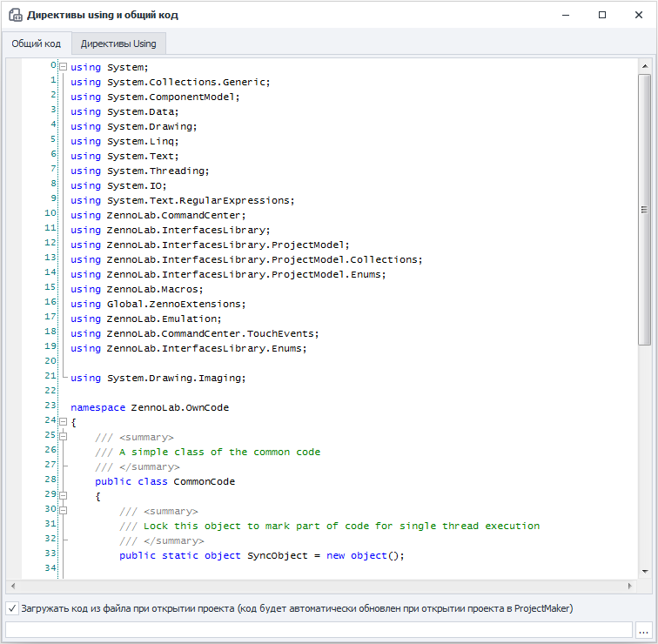Collapse the CommonCode class body at line 29
Image resolution: width=658 pixels, height=644 pixels.
tap(63, 495)
